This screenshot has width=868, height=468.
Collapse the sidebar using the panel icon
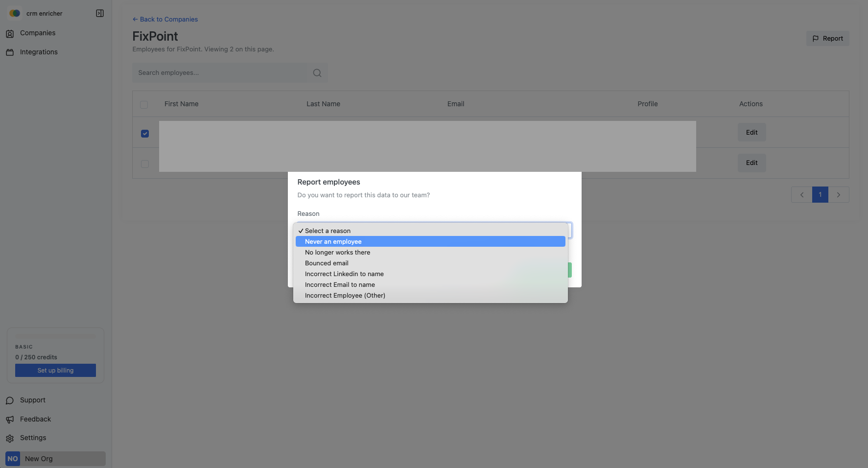click(x=100, y=13)
